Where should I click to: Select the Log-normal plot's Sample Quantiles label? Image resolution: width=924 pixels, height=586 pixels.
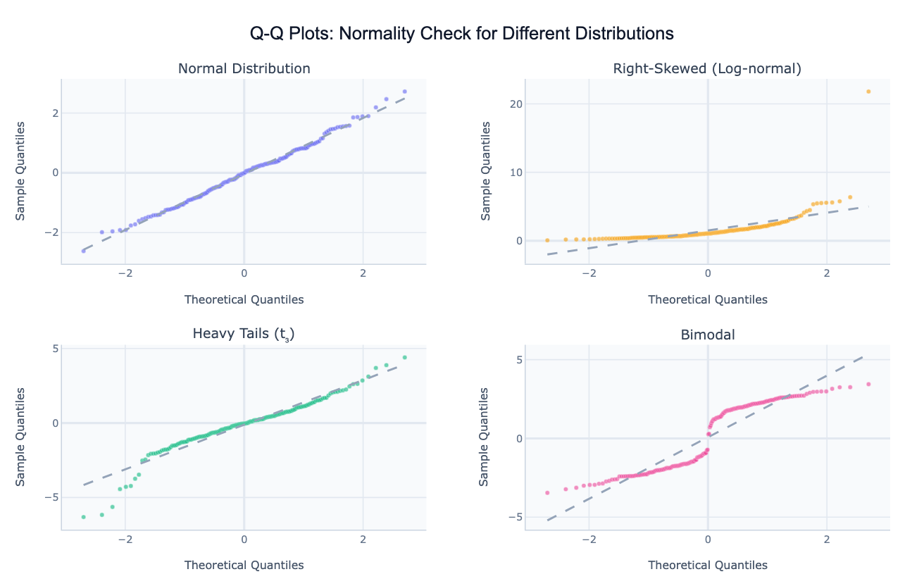click(485, 171)
